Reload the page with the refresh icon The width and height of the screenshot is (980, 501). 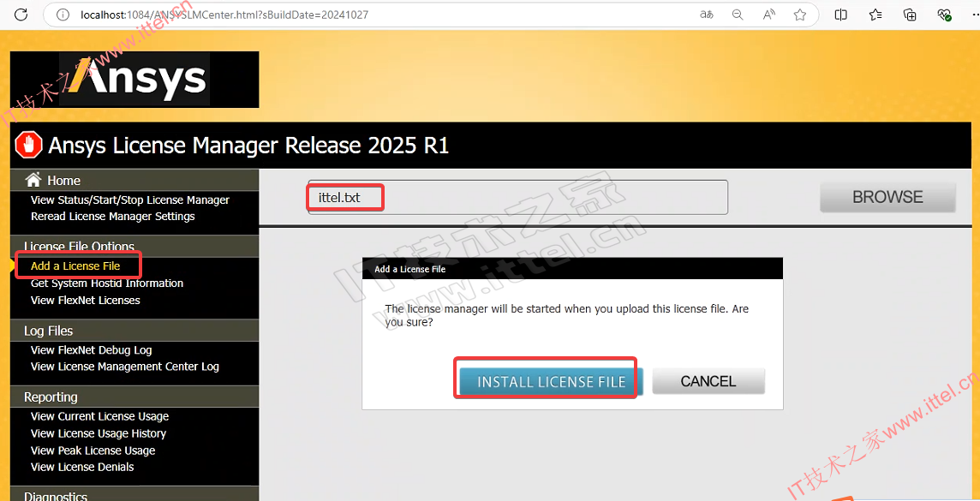(x=21, y=15)
